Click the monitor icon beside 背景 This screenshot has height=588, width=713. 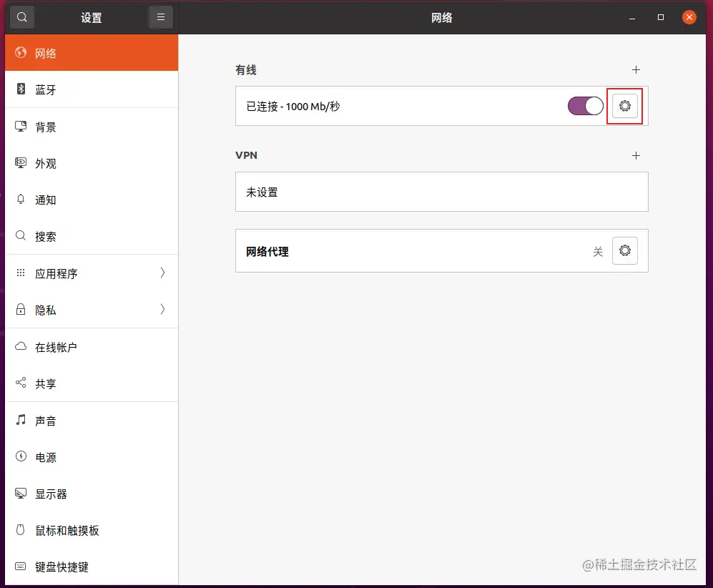pos(21,126)
